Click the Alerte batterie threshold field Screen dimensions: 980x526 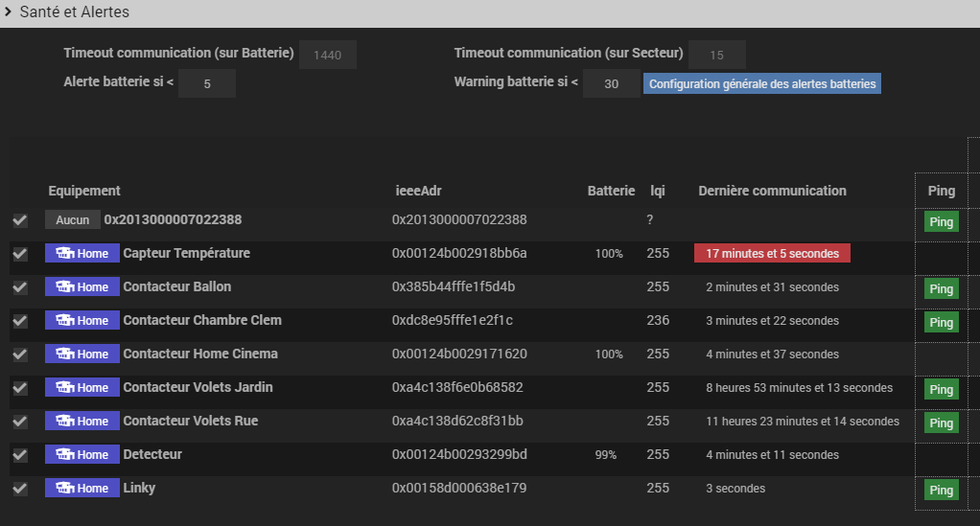click(206, 84)
